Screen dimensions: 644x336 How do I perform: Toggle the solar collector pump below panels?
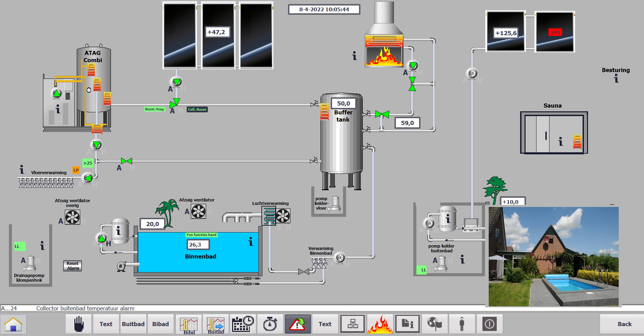click(177, 82)
